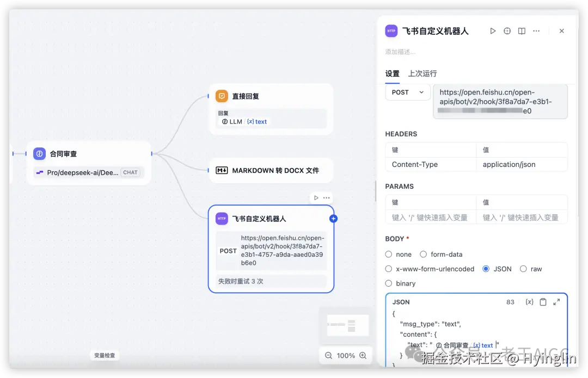Zoom out the canvas

(328, 356)
